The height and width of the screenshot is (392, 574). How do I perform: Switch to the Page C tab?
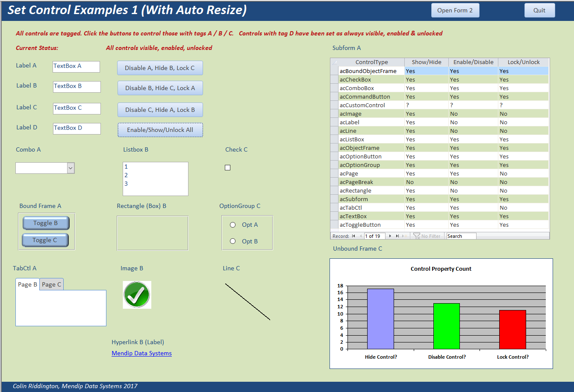point(52,284)
